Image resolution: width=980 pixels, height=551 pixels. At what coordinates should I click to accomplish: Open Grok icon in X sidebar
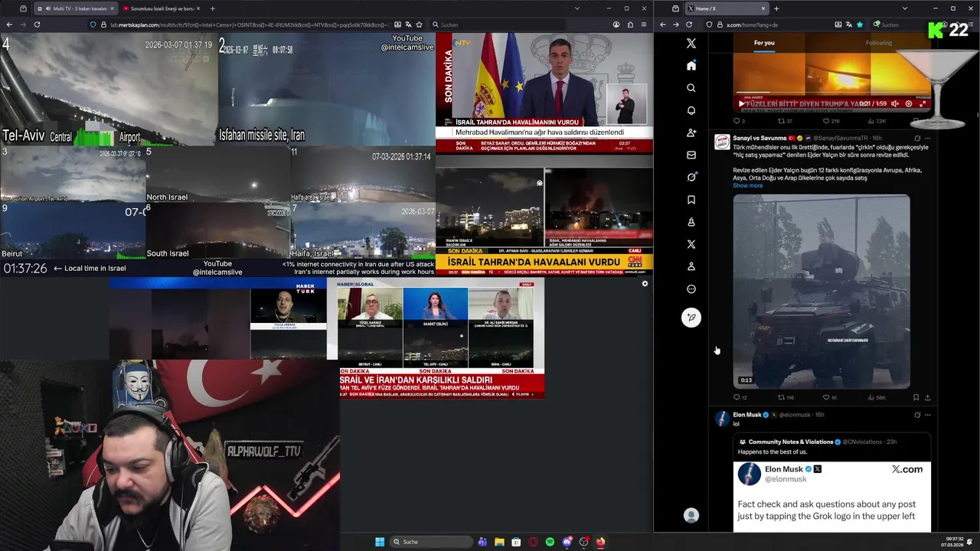pos(691,178)
